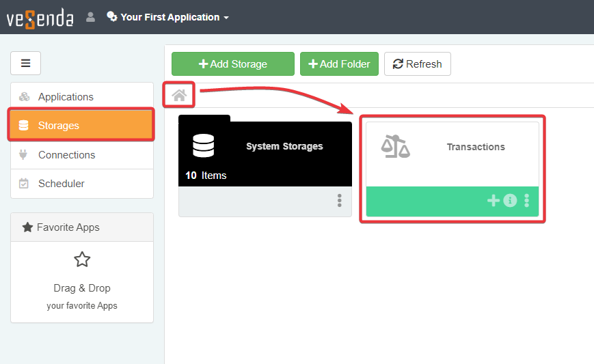Open Scheduler from sidebar
The image size is (594, 364).
point(62,184)
